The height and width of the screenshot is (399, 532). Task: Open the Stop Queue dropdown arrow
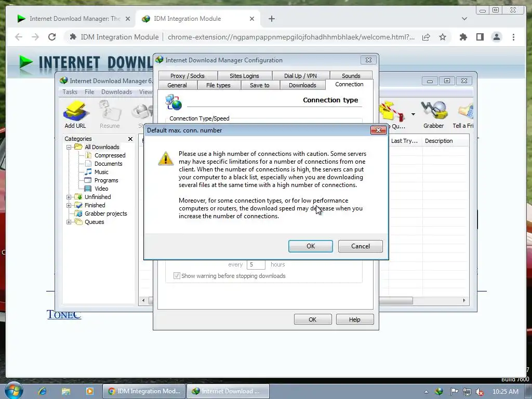(x=413, y=114)
